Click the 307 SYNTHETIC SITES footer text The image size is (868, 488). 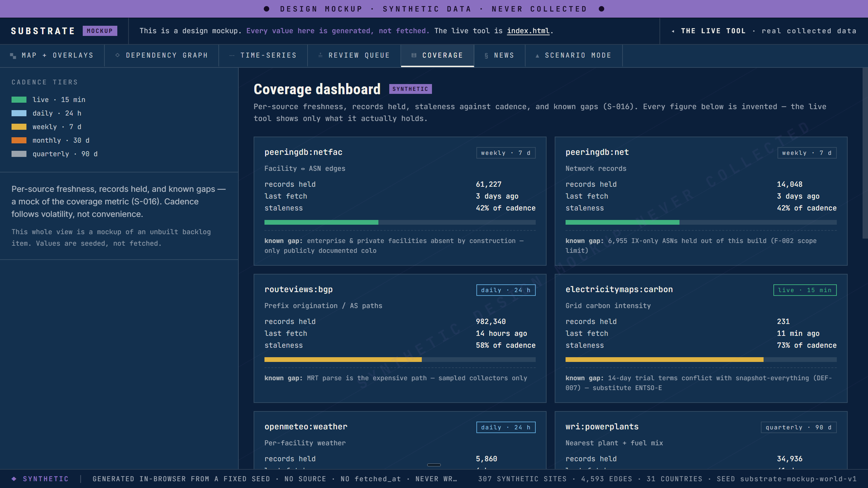[522, 479]
